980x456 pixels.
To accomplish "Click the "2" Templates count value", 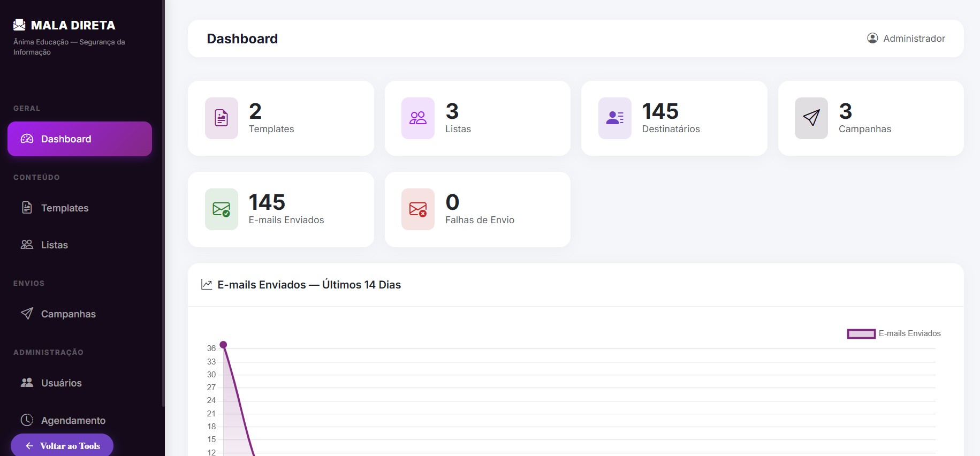I will [255, 111].
